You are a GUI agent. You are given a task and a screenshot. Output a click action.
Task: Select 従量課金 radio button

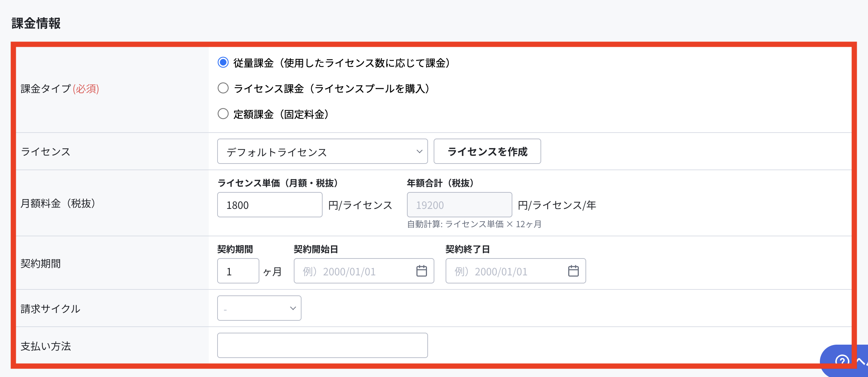coord(223,63)
